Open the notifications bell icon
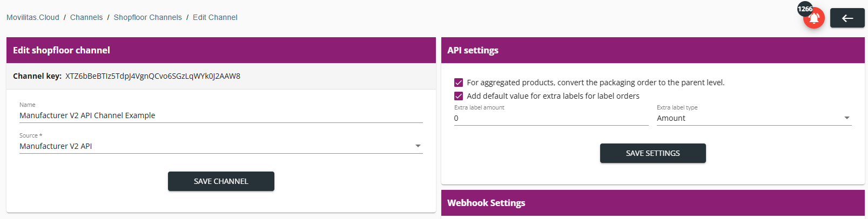 (814, 18)
